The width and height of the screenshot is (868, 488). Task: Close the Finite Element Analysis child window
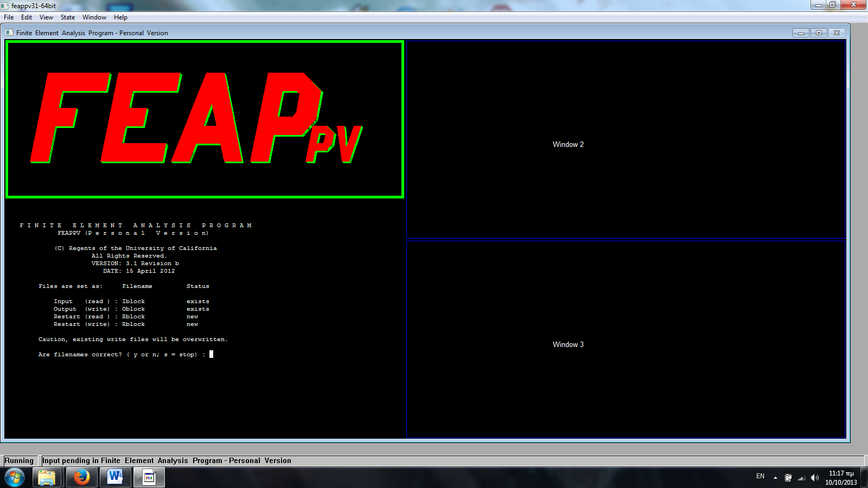pyautogui.click(x=837, y=33)
